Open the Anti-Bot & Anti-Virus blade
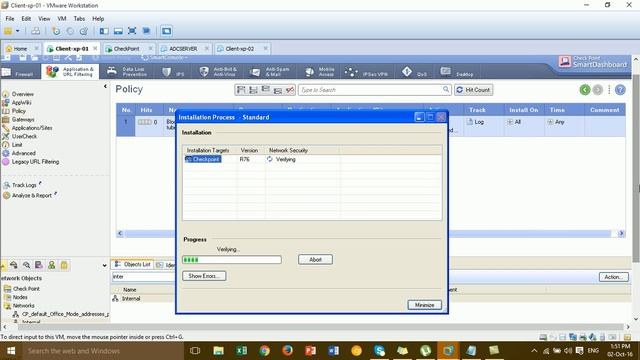The image size is (640, 360). point(218,72)
